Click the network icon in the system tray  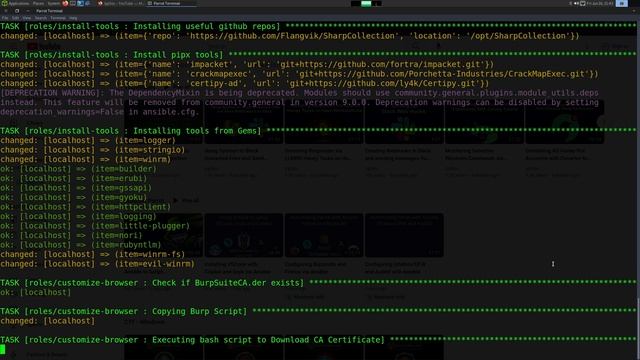(x=582, y=3)
